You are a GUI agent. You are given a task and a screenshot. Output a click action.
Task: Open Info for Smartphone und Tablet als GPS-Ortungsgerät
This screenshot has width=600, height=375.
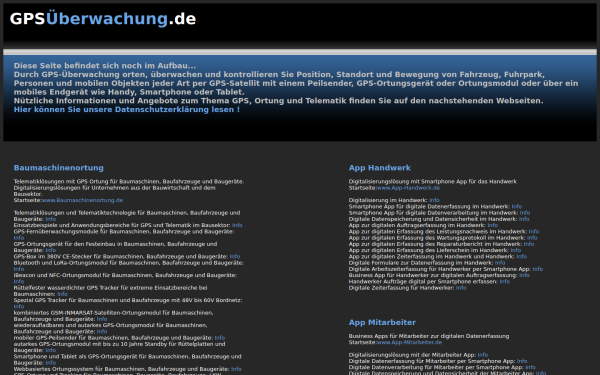coord(51,363)
